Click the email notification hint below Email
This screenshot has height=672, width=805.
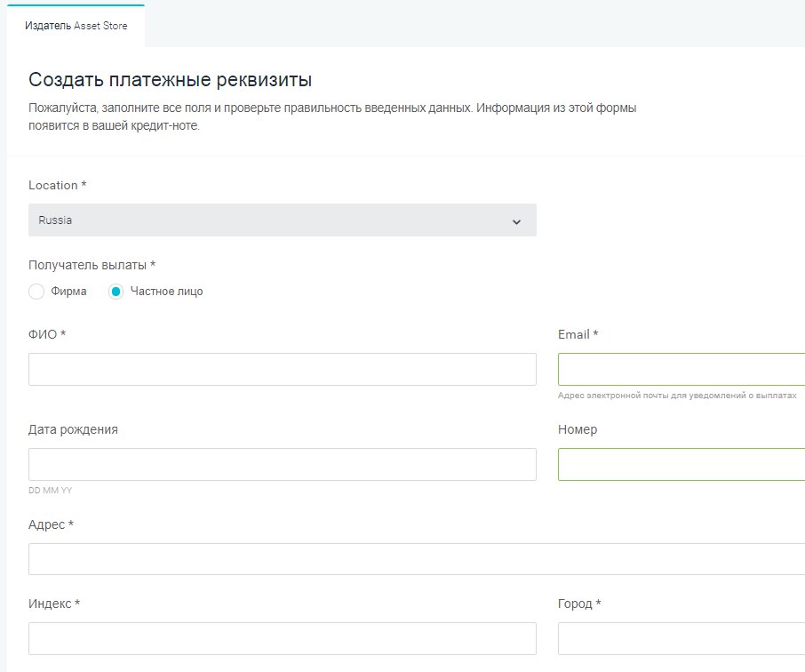(676, 395)
